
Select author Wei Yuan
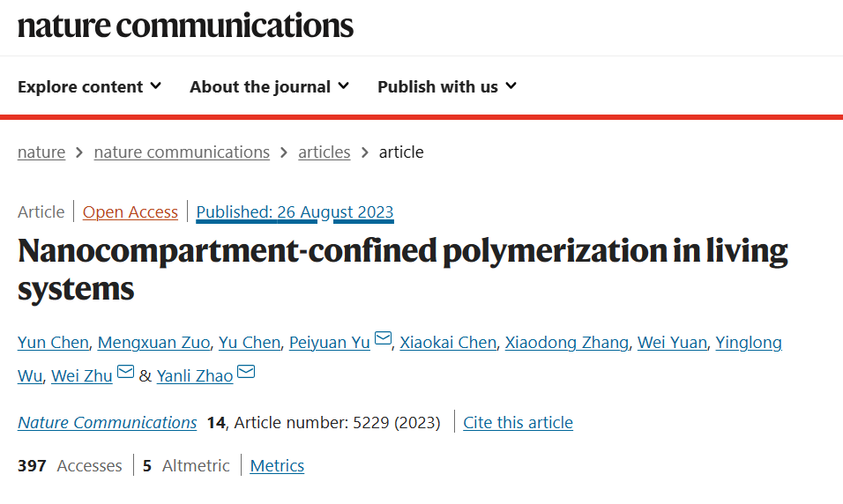[672, 342]
